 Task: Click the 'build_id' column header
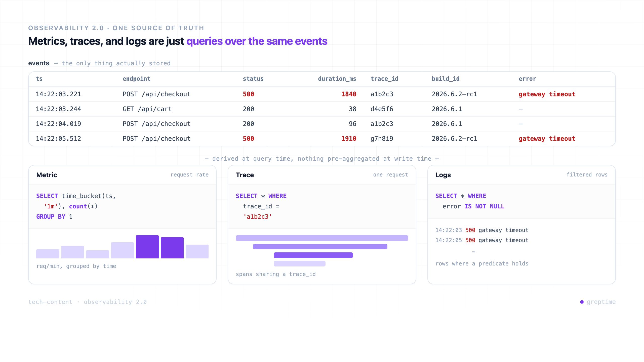tap(446, 79)
